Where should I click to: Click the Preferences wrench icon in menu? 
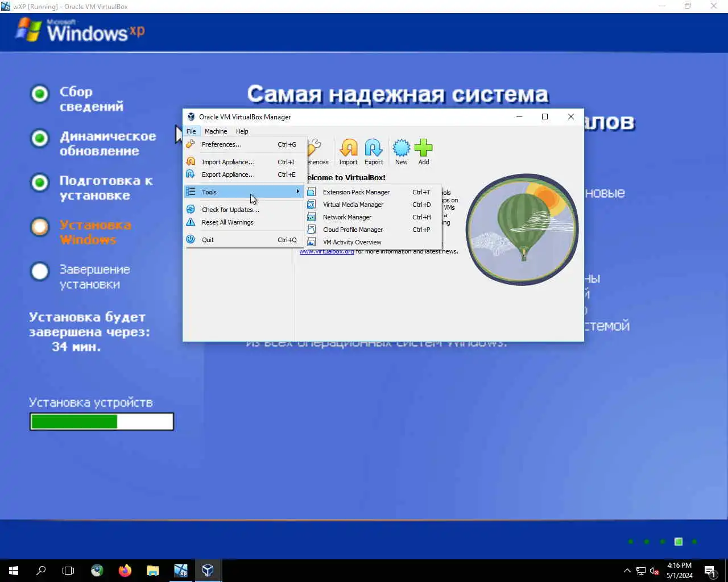click(x=191, y=144)
